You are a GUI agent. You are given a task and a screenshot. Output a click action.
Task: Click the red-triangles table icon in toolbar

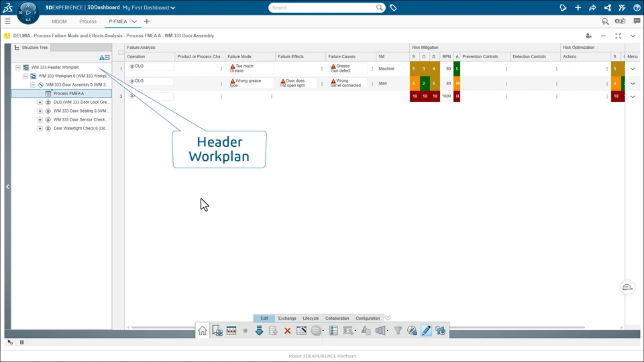pyautogui.click(x=231, y=330)
